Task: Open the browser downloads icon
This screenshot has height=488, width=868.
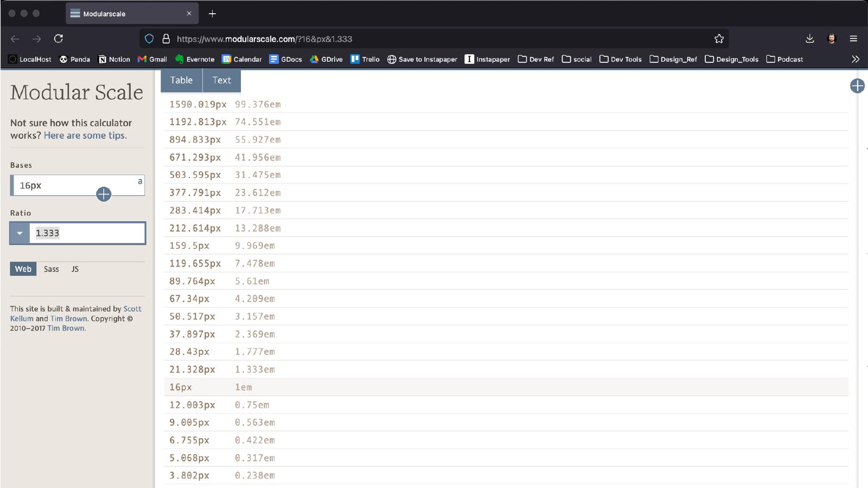Action: click(809, 38)
